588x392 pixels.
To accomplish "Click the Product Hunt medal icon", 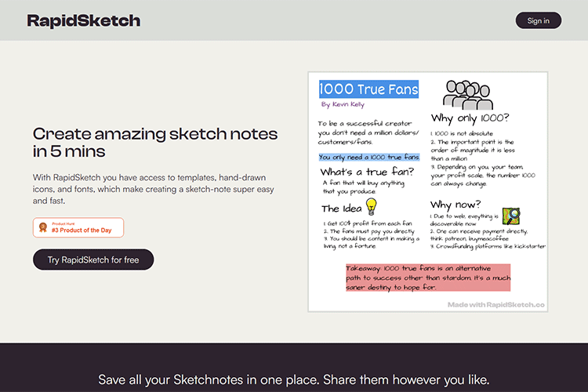I will 42,228.
